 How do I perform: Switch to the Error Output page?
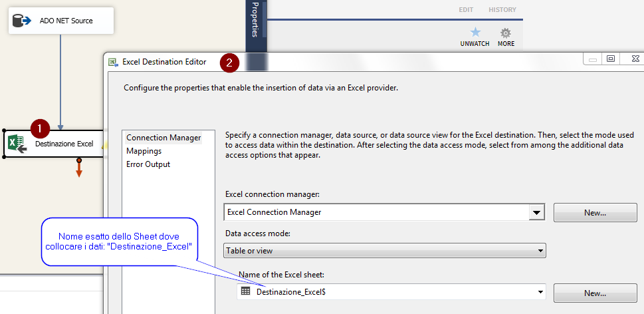[148, 164]
